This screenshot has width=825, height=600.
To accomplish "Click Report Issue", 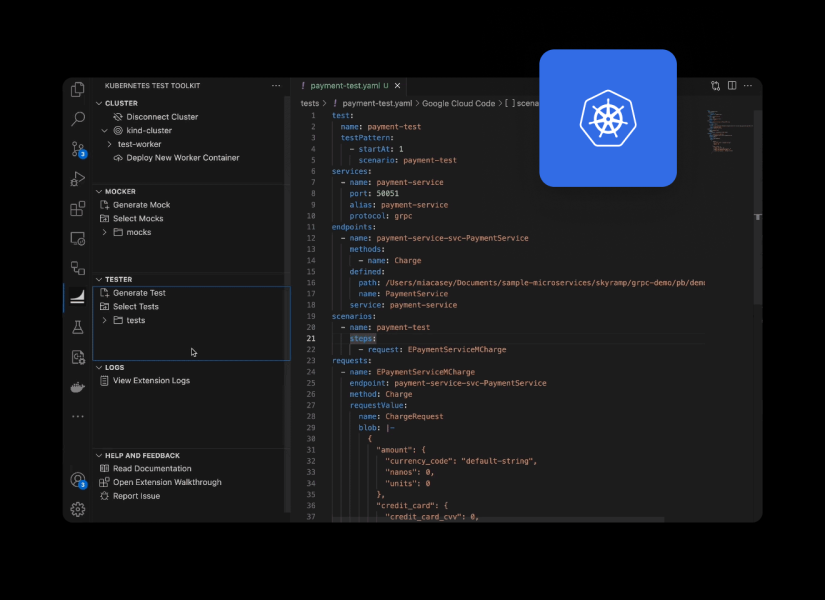I will pyautogui.click(x=136, y=496).
